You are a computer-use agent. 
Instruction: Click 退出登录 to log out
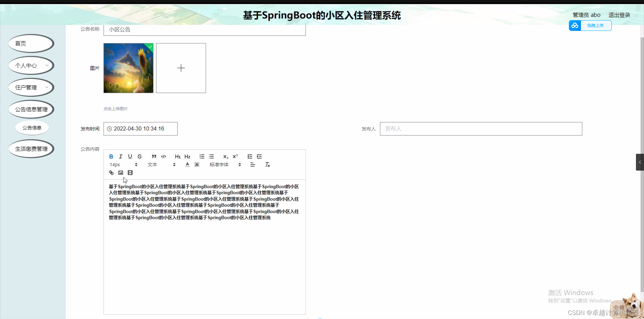point(619,15)
